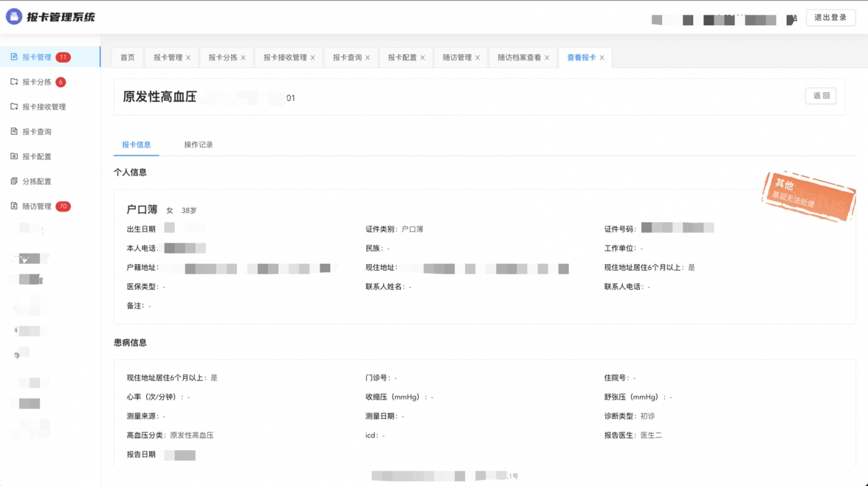Click the 报卡管理 sidebar icon
The image size is (868, 486).
pos(14,57)
